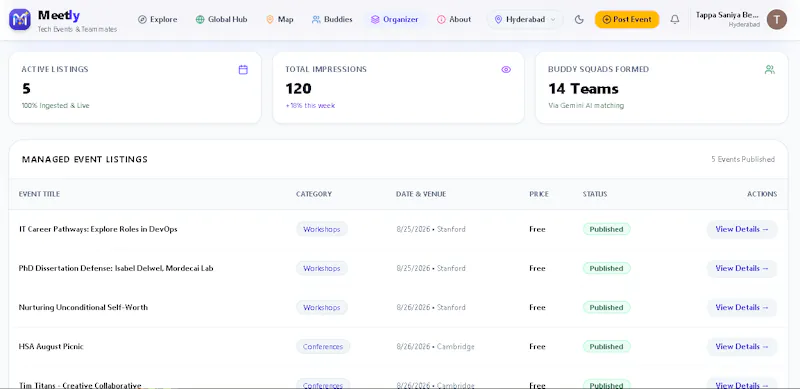Go to Global Hub
The height and width of the screenshot is (389, 800).
click(221, 19)
